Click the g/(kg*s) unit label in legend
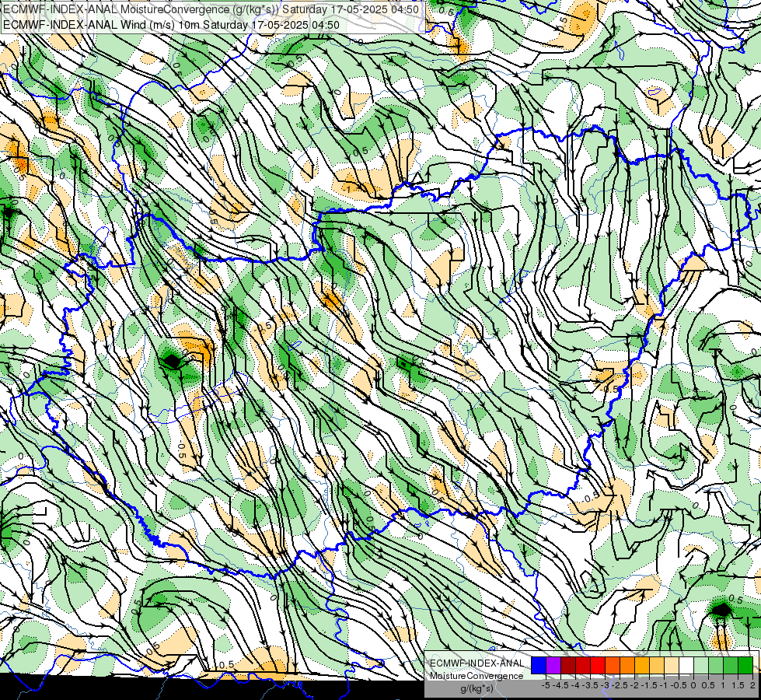This screenshot has height=700, width=761. (x=477, y=688)
